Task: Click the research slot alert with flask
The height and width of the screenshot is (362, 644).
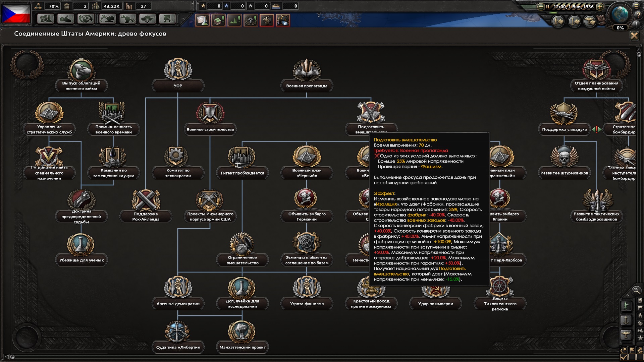Action: 202,20
